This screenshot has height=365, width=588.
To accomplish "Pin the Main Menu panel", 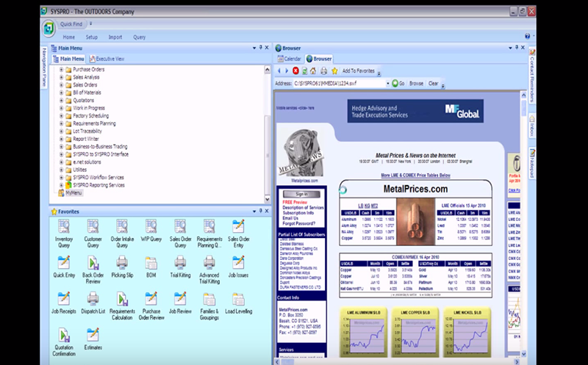I will [258, 48].
